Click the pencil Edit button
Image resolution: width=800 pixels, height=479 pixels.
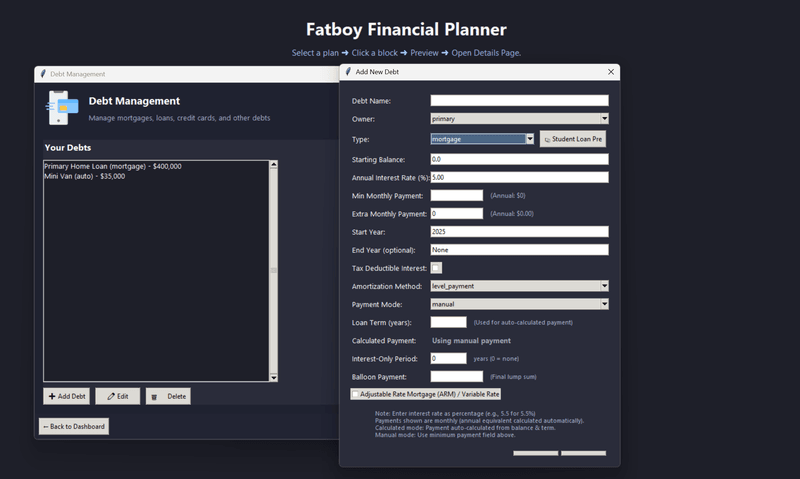[x=117, y=396]
